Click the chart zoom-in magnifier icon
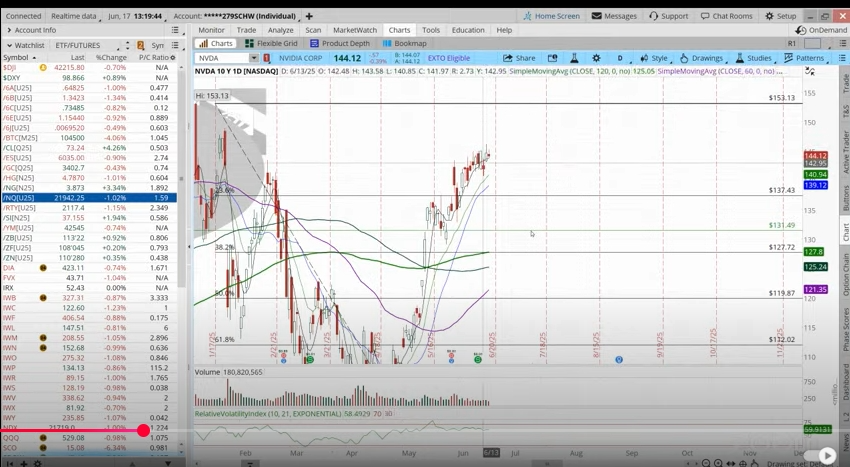850x467 pixels. [x=718, y=464]
